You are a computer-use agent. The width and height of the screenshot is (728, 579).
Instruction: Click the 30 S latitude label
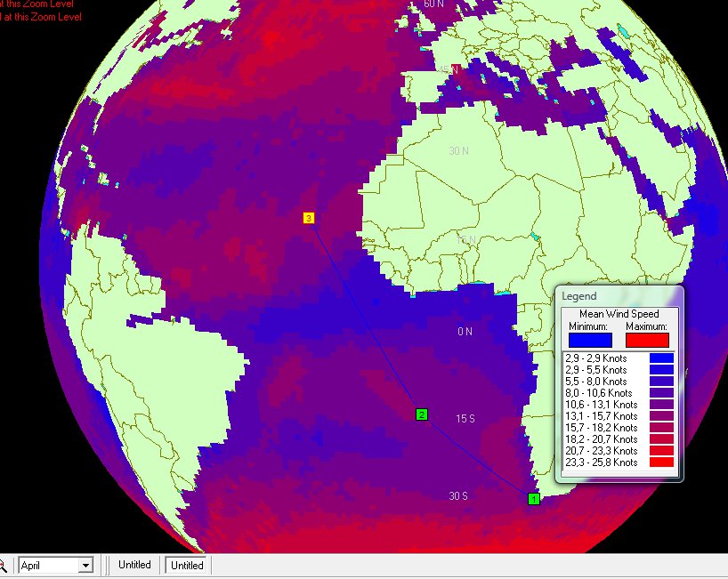pos(458,496)
